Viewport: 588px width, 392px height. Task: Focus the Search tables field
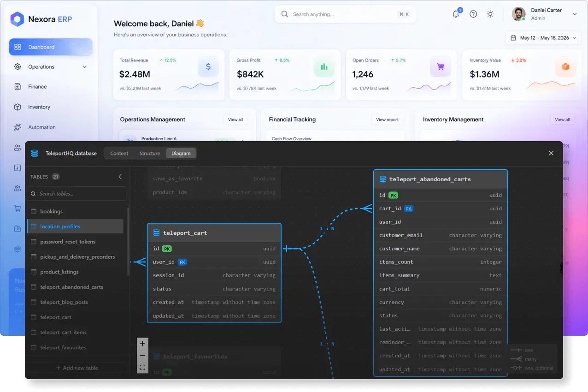point(76,194)
